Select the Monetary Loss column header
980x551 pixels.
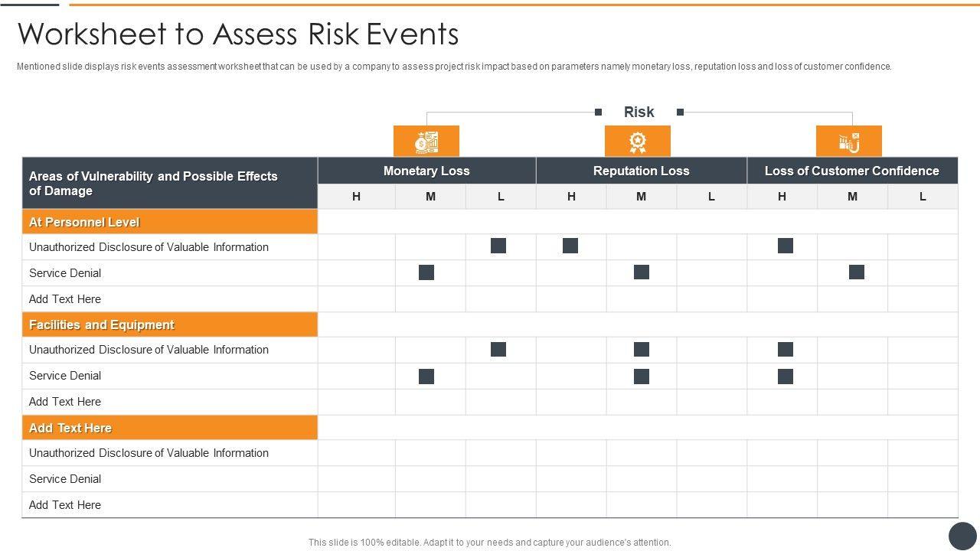(x=426, y=171)
